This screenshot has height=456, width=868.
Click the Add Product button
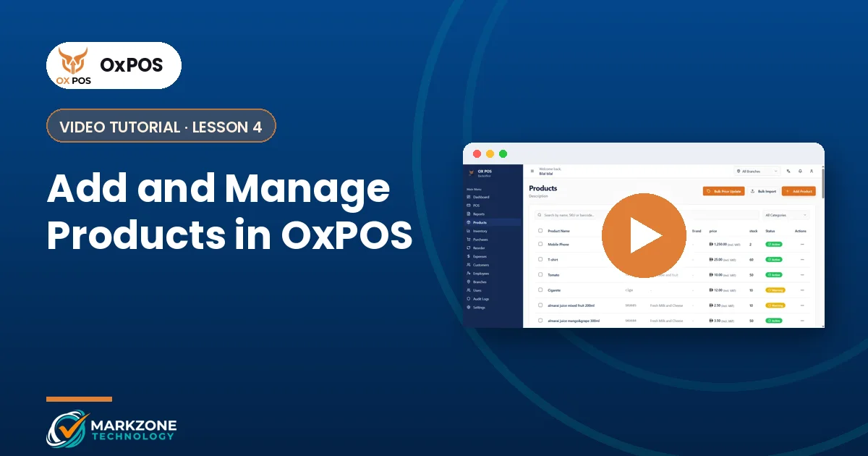click(x=799, y=191)
